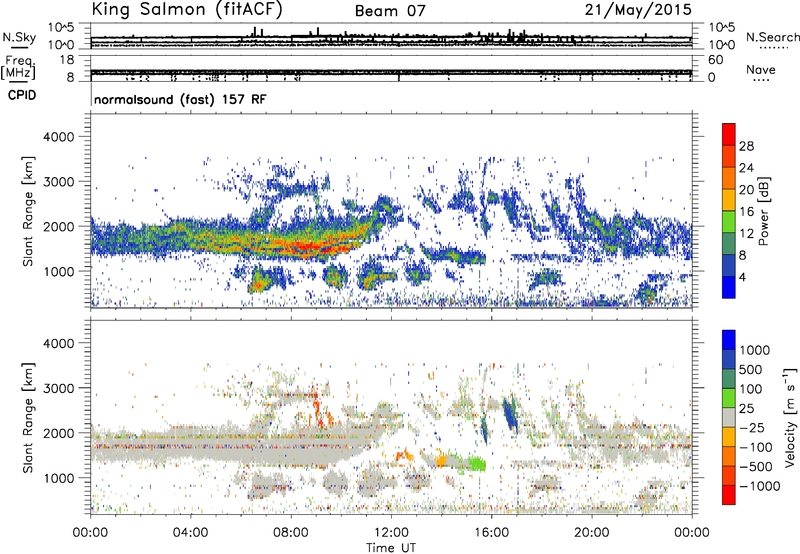Screen dimensions: 800x554
Task: Click the "-1000" Velocity colorbar value
Action: [759, 486]
